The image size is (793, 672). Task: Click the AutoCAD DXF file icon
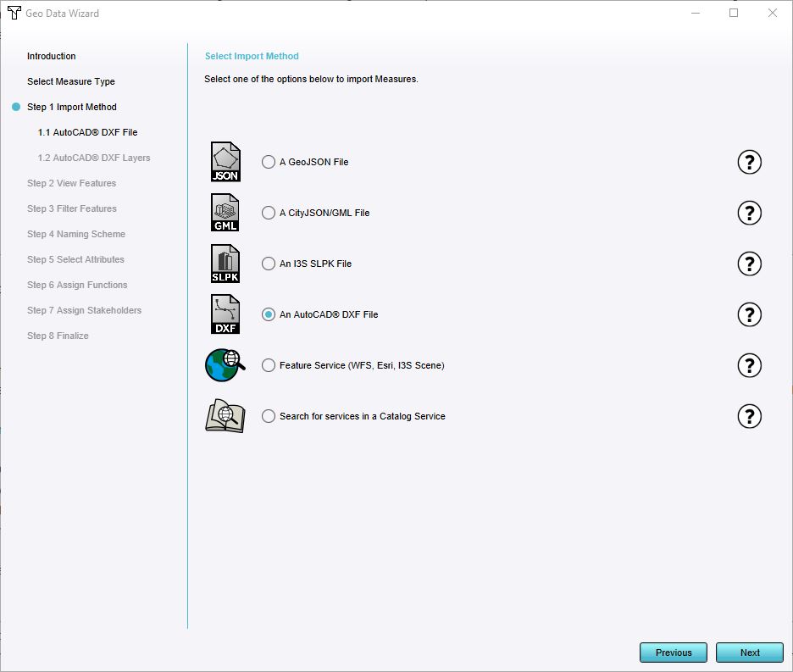click(x=225, y=314)
